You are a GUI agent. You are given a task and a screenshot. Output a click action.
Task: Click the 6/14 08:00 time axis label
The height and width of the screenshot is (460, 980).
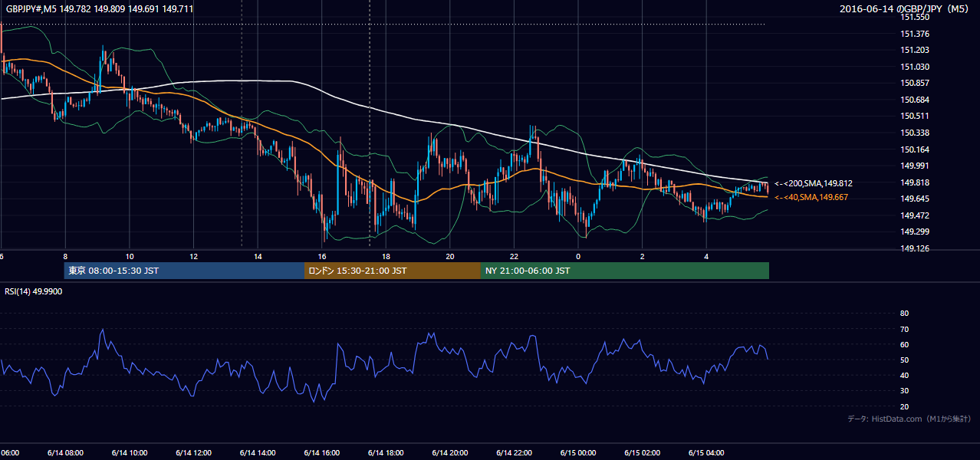click(64, 452)
